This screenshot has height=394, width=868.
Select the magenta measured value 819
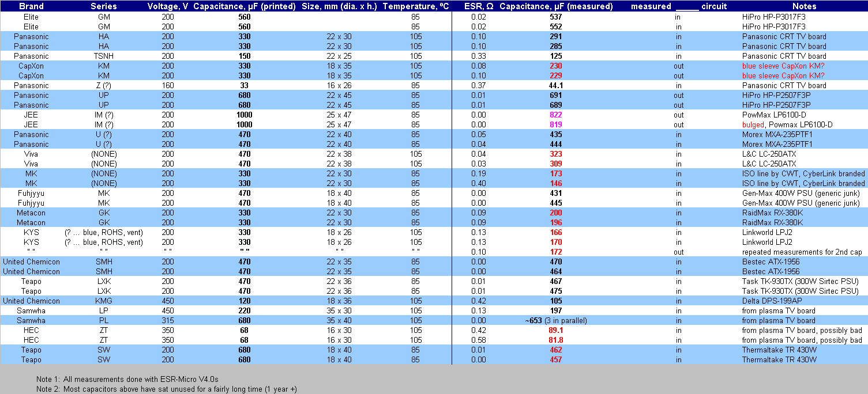tap(556, 124)
